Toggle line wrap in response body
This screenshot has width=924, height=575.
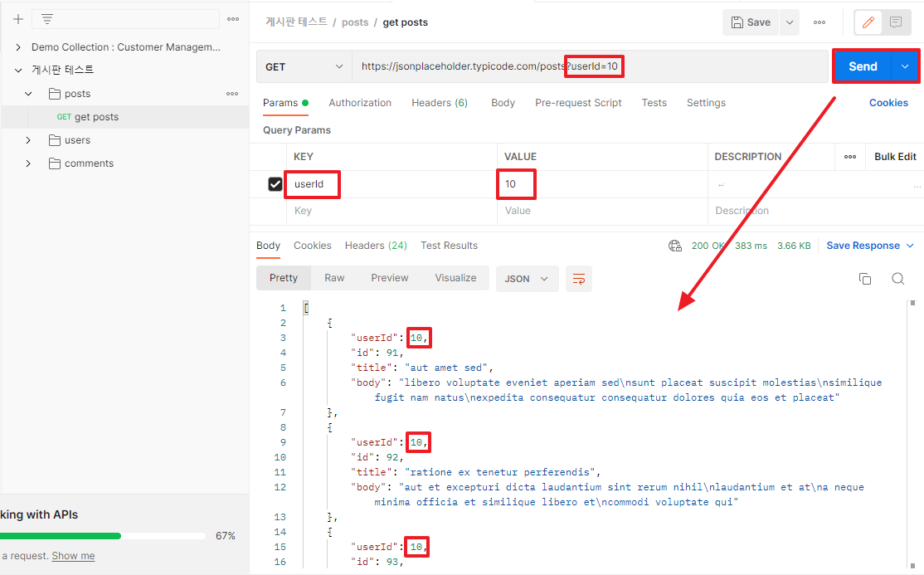tap(579, 279)
